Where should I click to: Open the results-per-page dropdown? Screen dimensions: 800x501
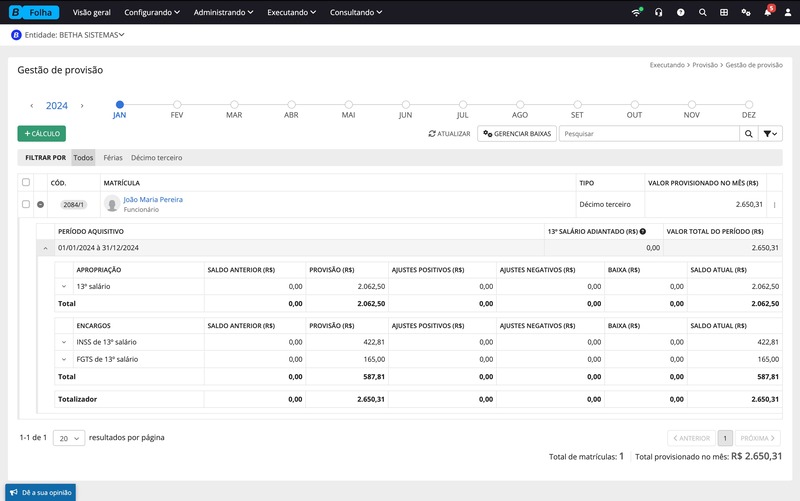[x=68, y=438]
